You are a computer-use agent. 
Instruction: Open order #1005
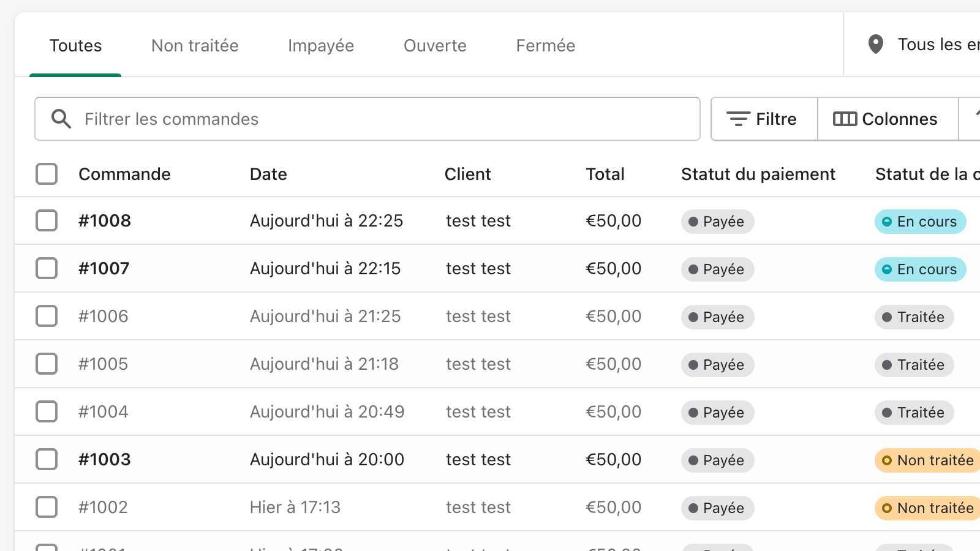[104, 364]
